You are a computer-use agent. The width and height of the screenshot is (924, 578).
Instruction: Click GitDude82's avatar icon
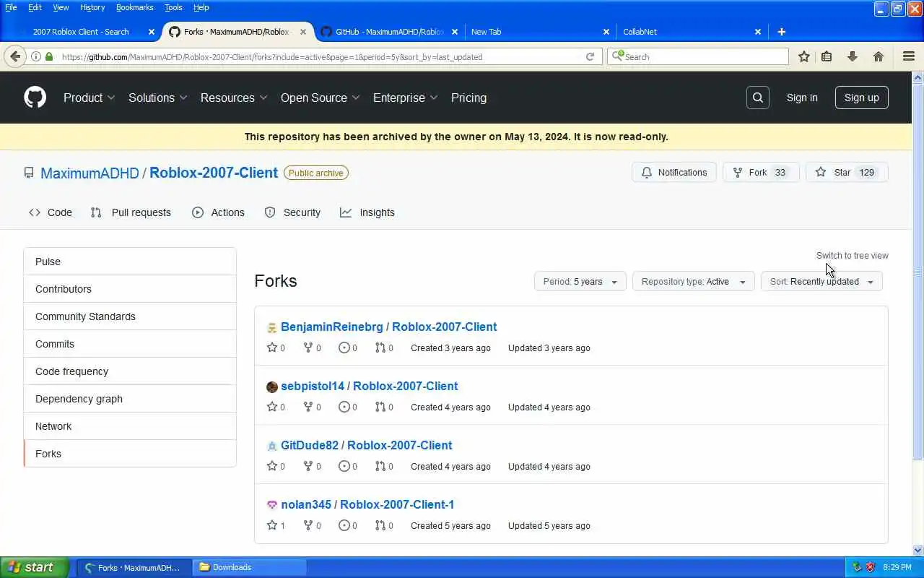272,447
